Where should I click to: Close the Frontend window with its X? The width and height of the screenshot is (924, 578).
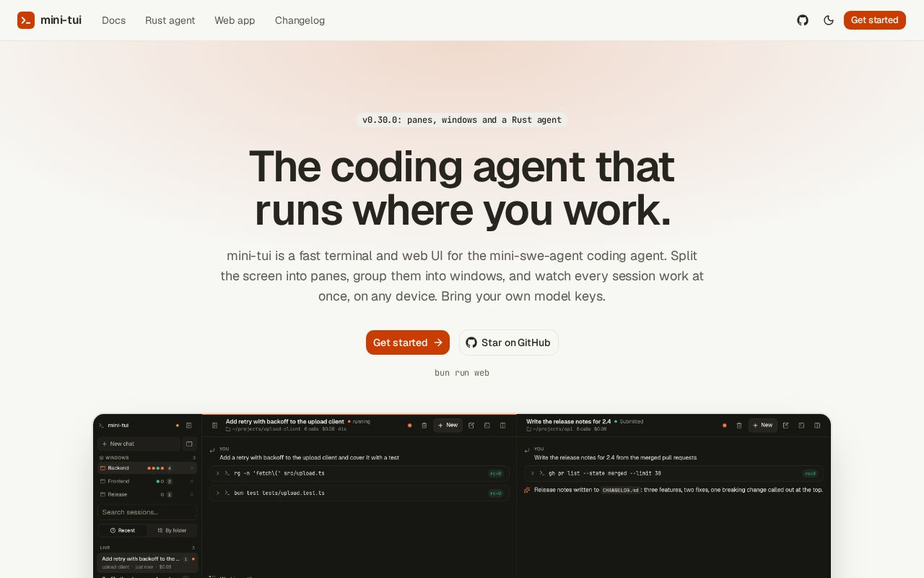pyautogui.click(x=192, y=481)
